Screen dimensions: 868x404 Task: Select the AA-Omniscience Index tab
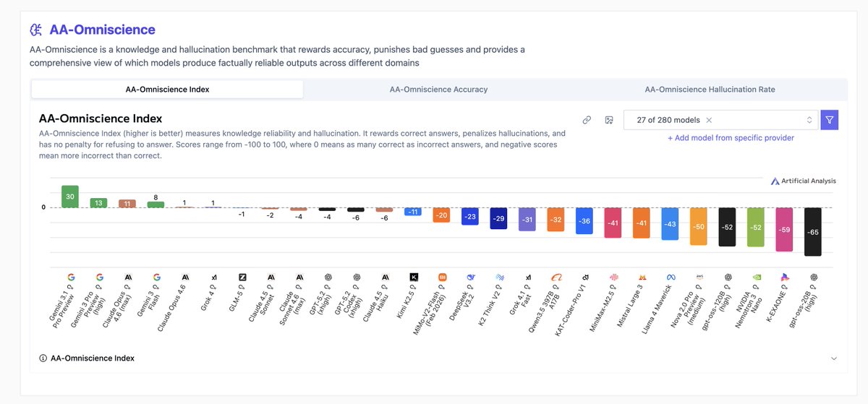pyautogui.click(x=167, y=90)
